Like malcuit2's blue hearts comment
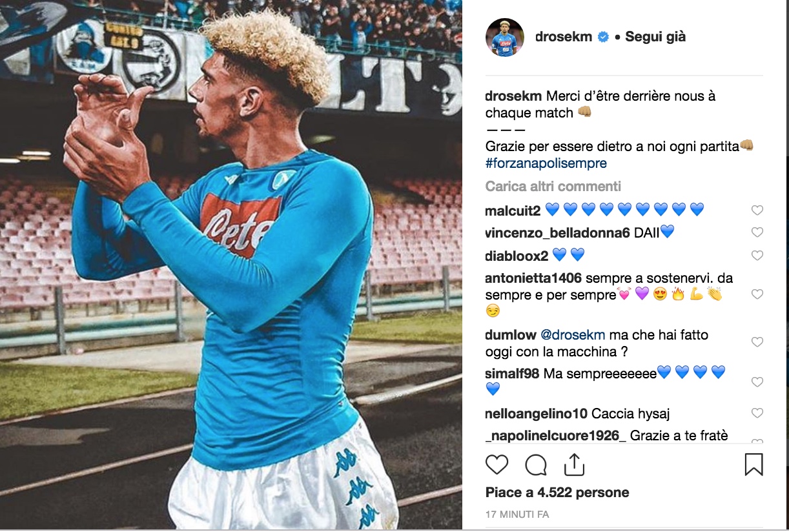The image size is (789, 532). pos(757,210)
